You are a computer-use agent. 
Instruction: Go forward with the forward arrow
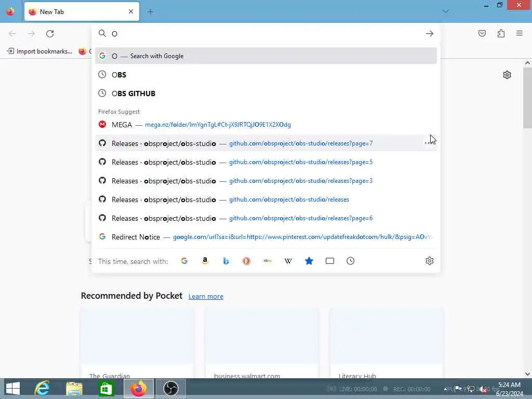tap(31, 34)
